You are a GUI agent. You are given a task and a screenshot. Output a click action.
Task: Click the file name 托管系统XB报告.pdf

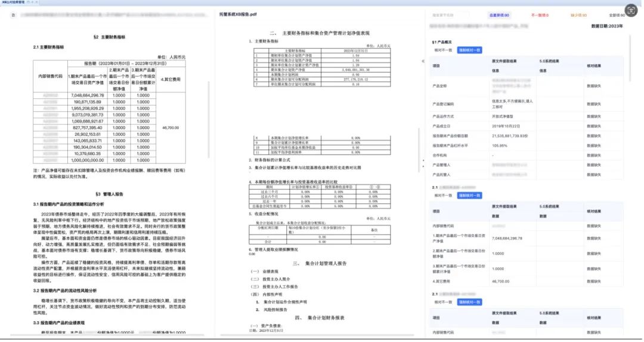[238, 14]
